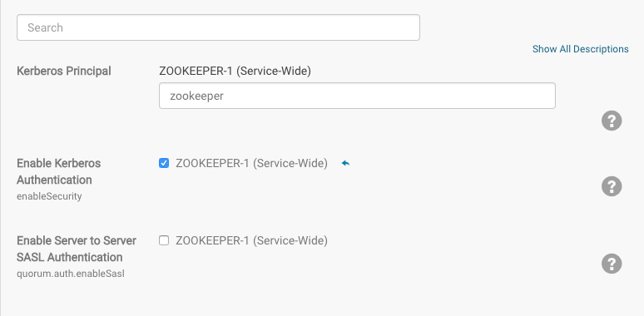Click into the zookeeper principal text field
The image size is (644, 316).
click(x=357, y=96)
